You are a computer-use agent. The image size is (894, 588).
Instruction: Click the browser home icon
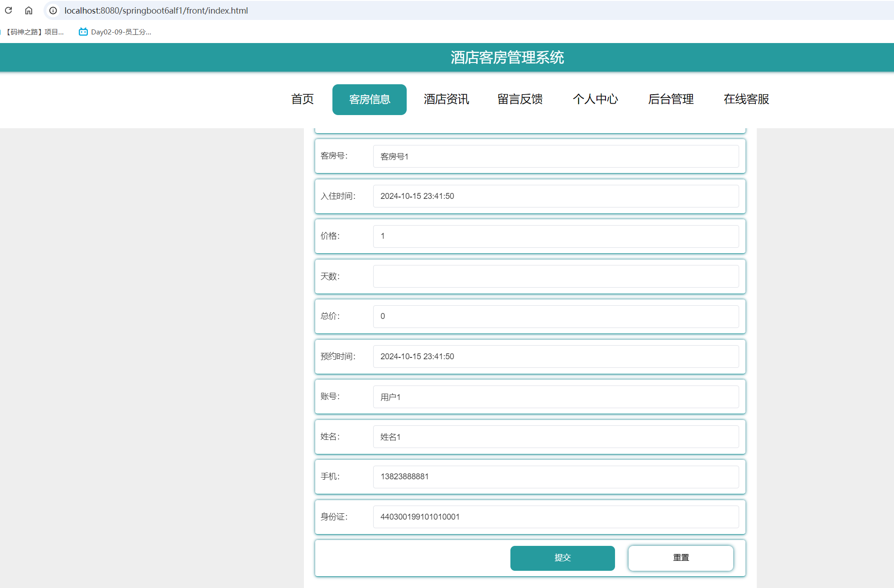click(x=29, y=10)
